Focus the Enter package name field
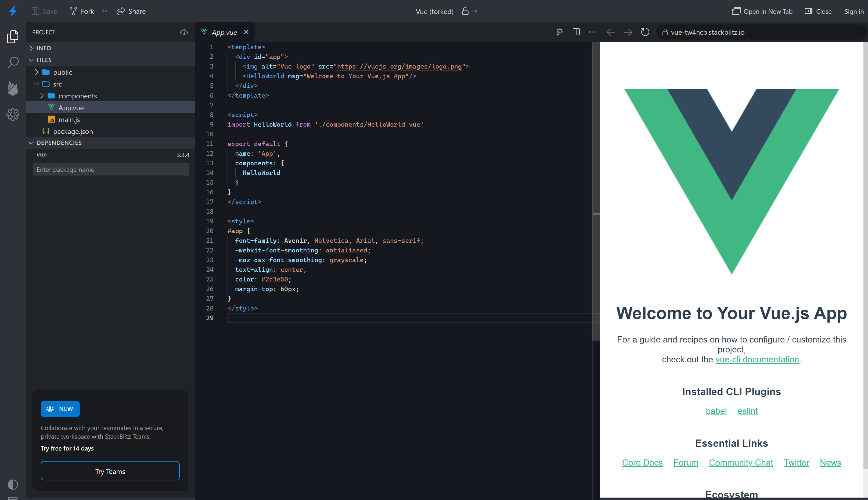The image size is (868, 500). click(111, 169)
